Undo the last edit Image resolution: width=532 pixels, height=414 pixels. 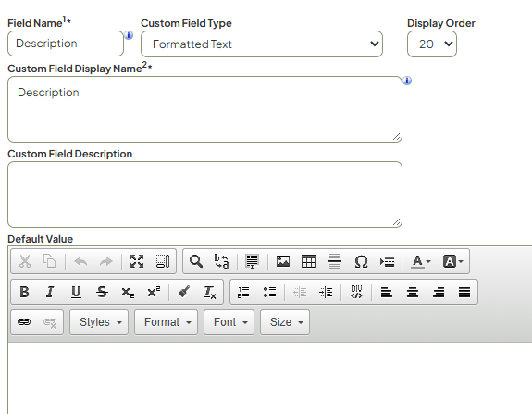point(80,261)
